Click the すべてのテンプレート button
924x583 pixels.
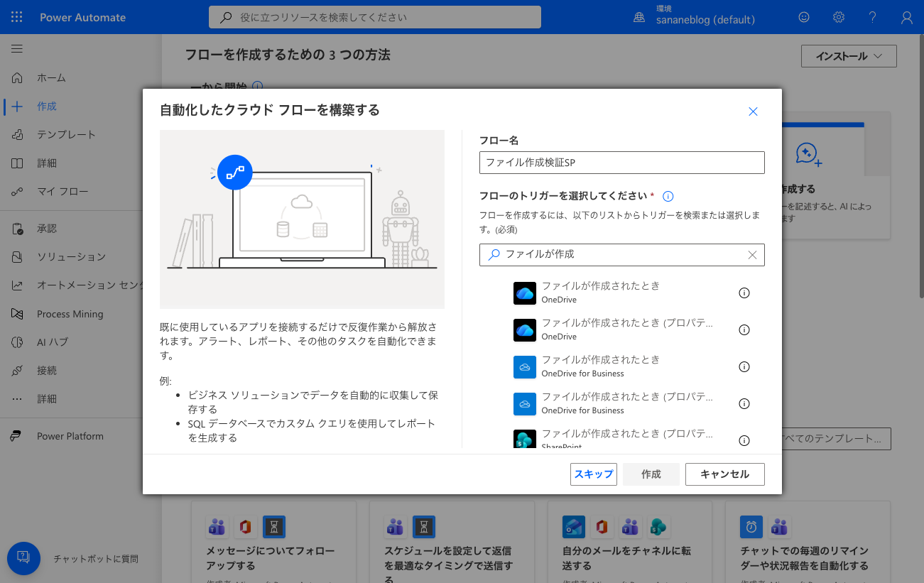click(x=836, y=438)
